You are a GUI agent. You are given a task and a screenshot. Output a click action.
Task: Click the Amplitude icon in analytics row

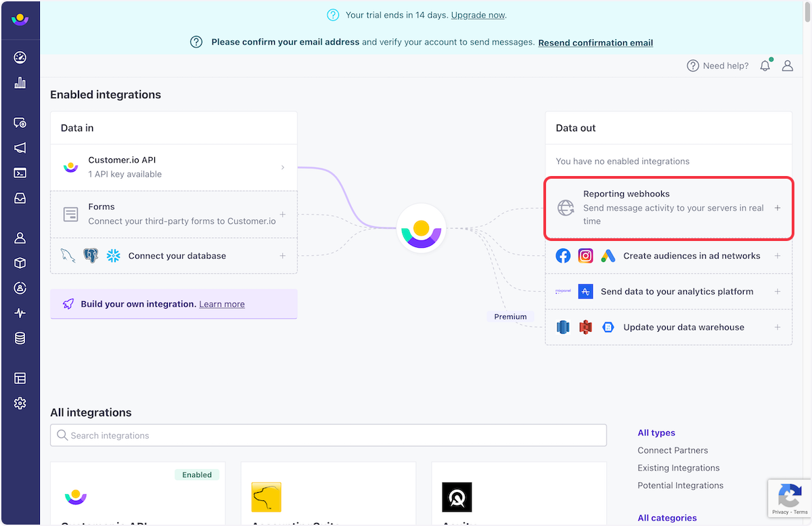[586, 292]
